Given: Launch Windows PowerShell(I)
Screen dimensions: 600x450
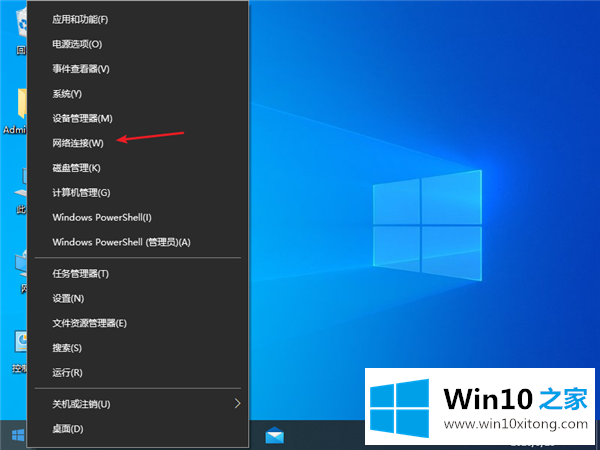Looking at the screenshot, I should [138, 217].
